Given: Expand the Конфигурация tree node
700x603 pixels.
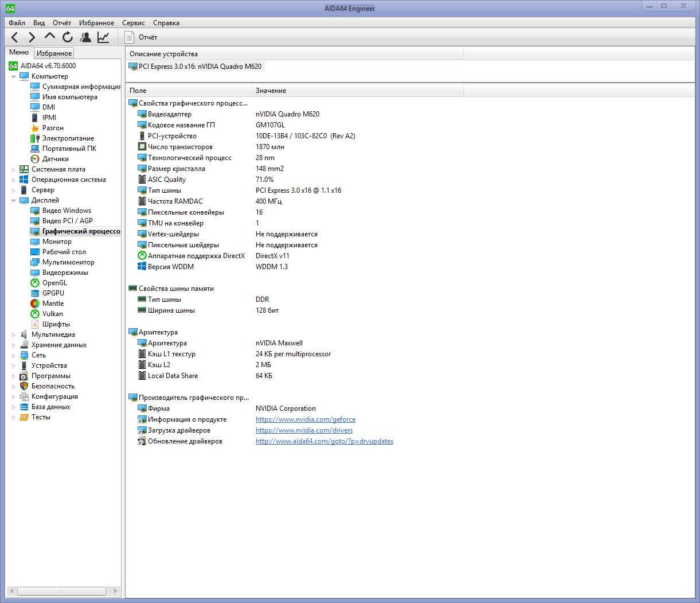Looking at the screenshot, I should point(14,396).
